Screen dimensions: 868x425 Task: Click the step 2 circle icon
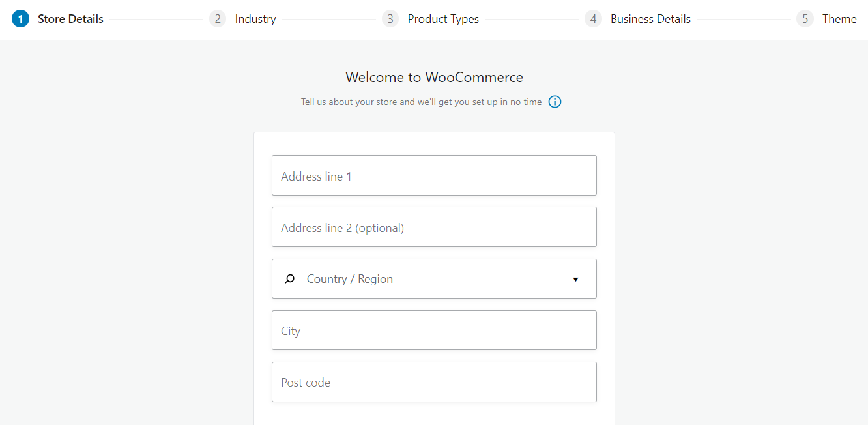point(218,19)
